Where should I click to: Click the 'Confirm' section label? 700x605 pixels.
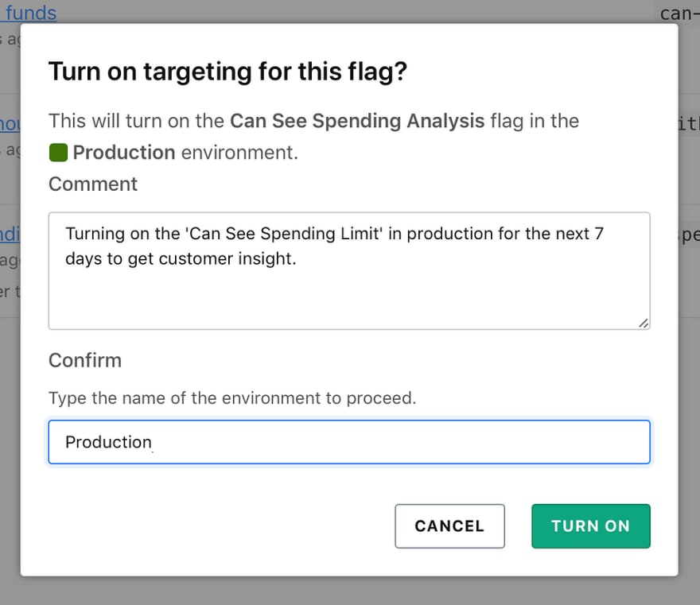pyautogui.click(x=85, y=360)
